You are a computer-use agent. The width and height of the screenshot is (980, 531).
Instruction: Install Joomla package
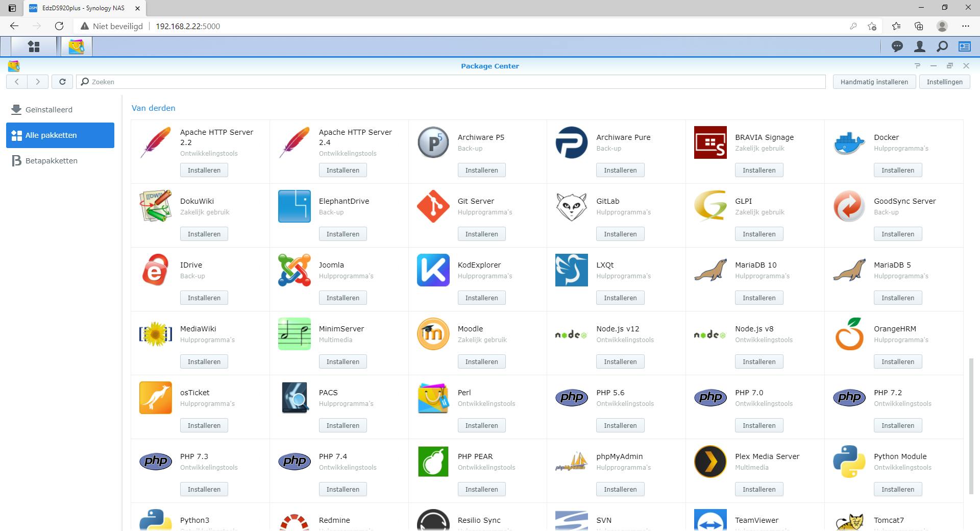pos(342,298)
